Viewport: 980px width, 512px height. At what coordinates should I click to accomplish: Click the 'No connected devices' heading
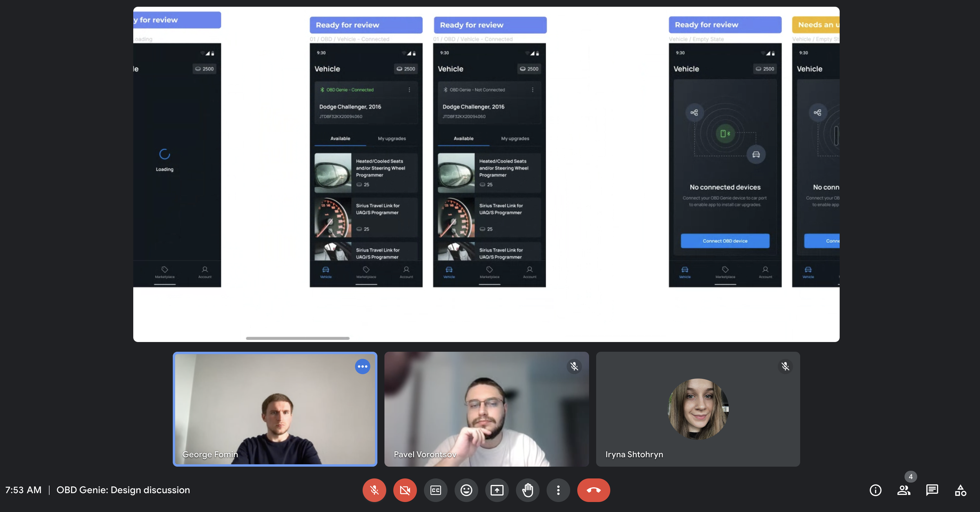[725, 187]
